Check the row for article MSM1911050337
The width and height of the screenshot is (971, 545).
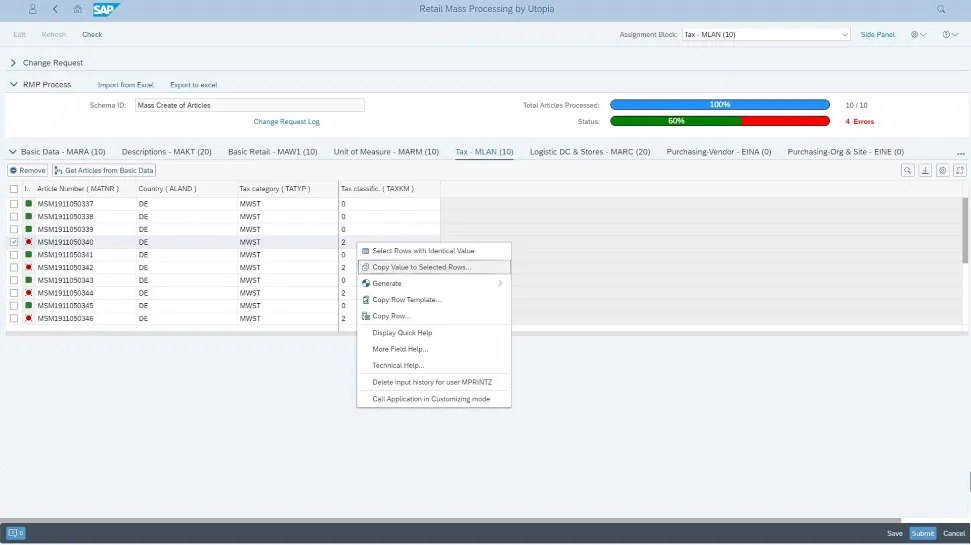[x=14, y=204]
